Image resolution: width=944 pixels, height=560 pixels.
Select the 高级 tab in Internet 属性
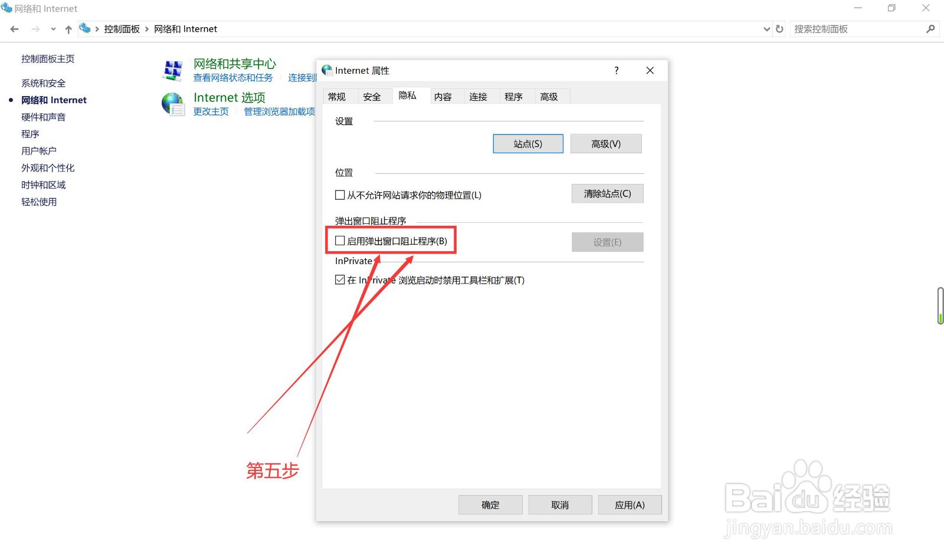point(550,96)
